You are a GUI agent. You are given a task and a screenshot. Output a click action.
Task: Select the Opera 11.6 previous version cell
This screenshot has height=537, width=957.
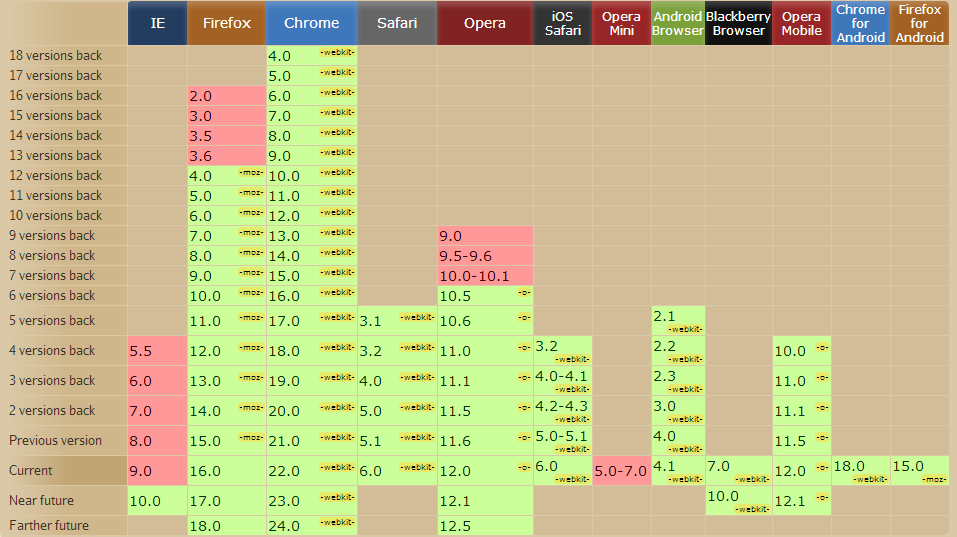pyautogui.click(x=485, y=441)
